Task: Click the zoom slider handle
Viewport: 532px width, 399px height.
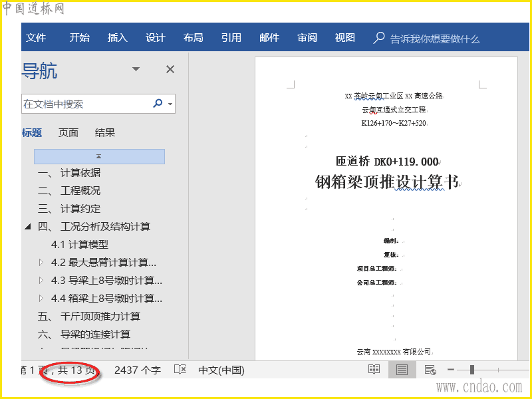Action: (471, 370)
